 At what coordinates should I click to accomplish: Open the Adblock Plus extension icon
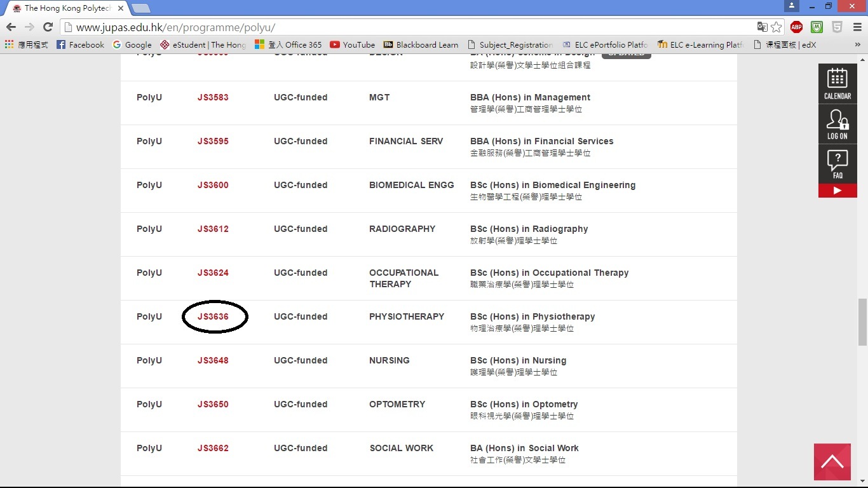(x=796, y=27)
